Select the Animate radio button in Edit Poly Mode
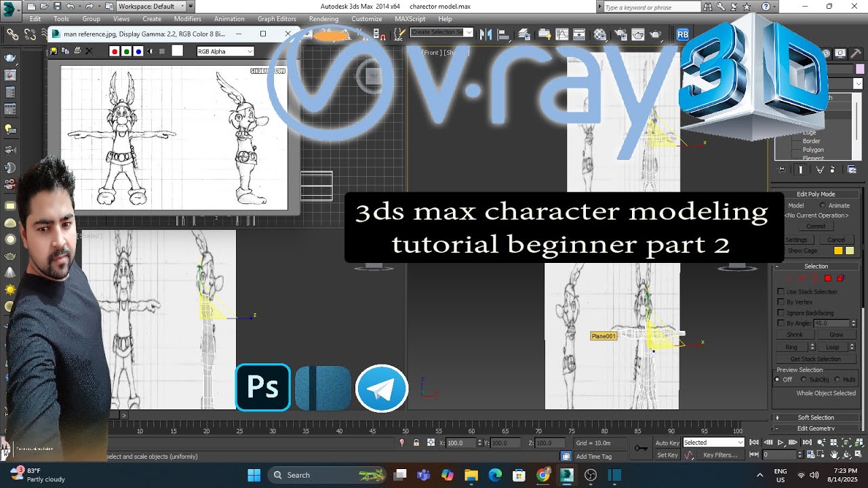The width and height of the screenshot is (868, 488). coord(823,205)
